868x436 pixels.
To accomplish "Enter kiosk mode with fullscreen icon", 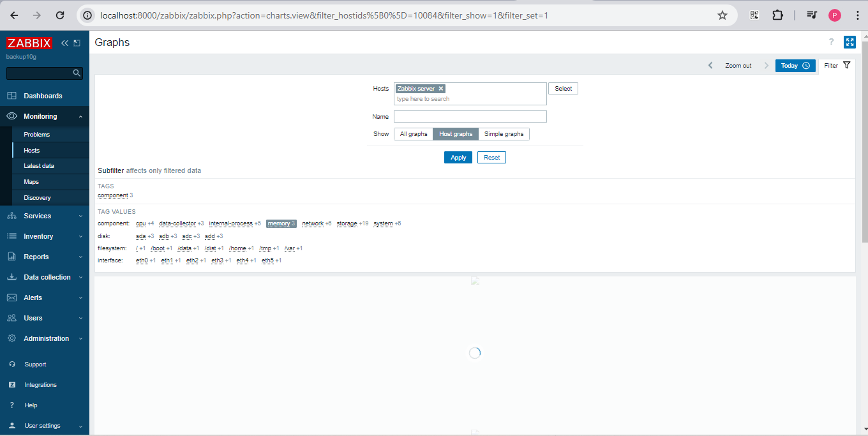I will click(849, 42).
